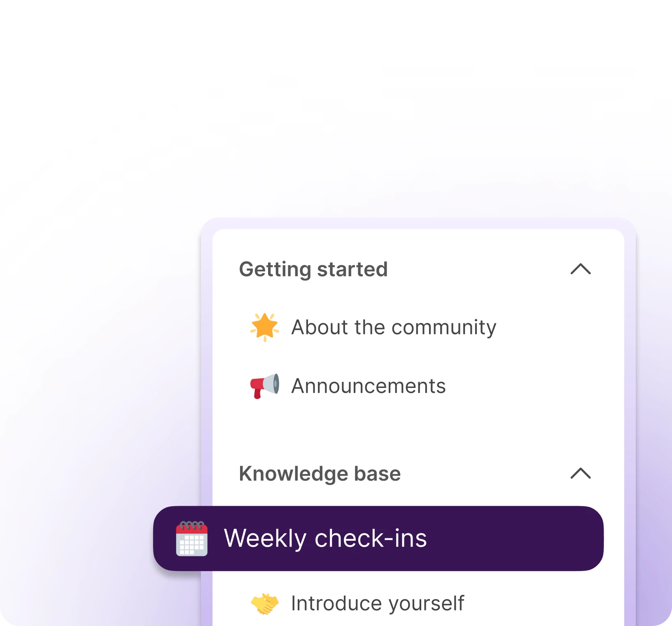
Task: Click the Knowledge base section header
Action: tap(320, 474)
